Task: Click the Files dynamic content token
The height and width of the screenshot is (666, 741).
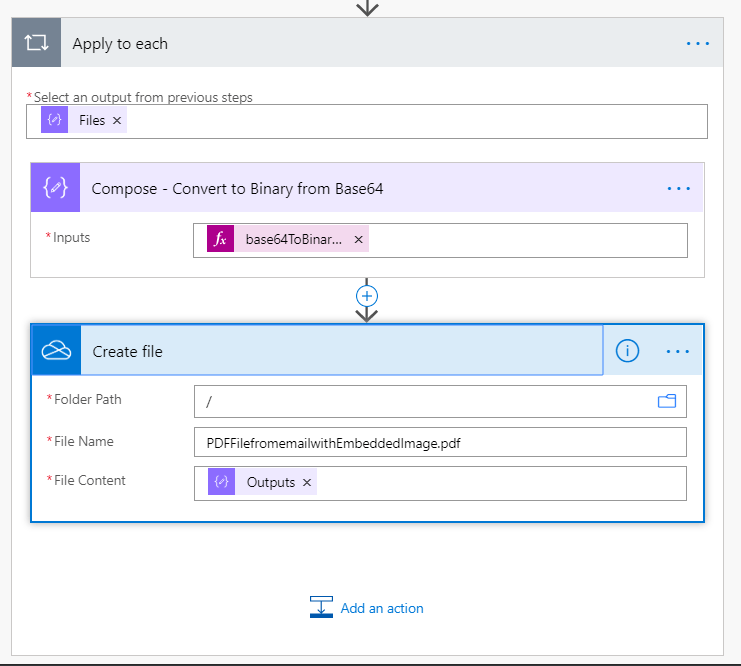Action: tap(91, 120)
